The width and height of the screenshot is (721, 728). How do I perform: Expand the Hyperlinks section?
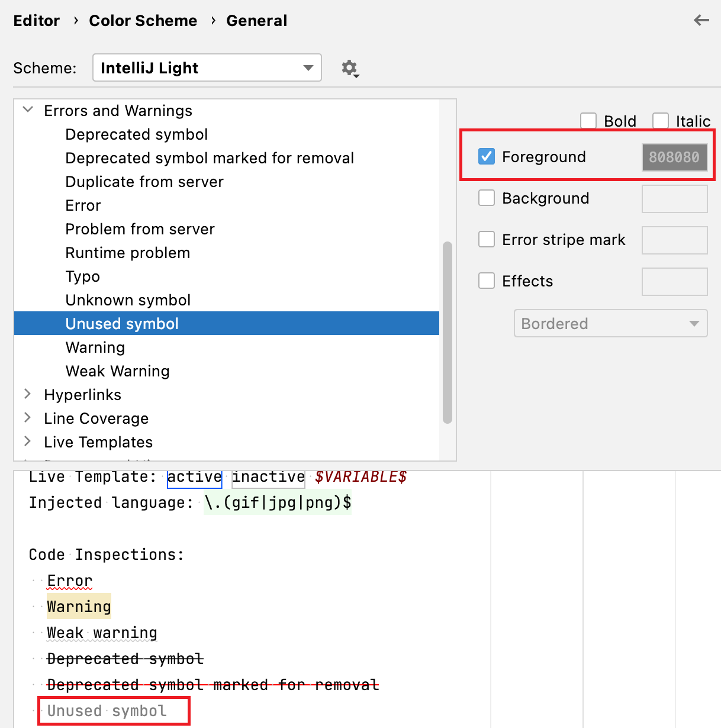coord(27,394)
